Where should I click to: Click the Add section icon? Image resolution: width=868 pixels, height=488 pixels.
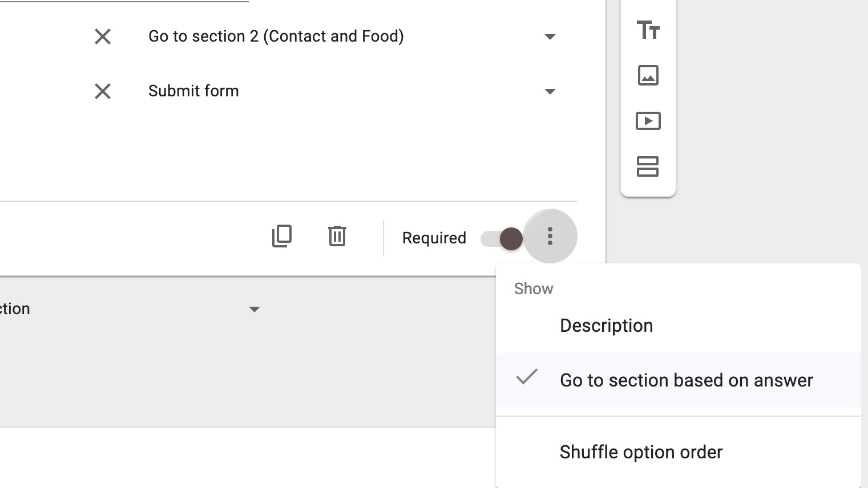click(x=648, y=166)
